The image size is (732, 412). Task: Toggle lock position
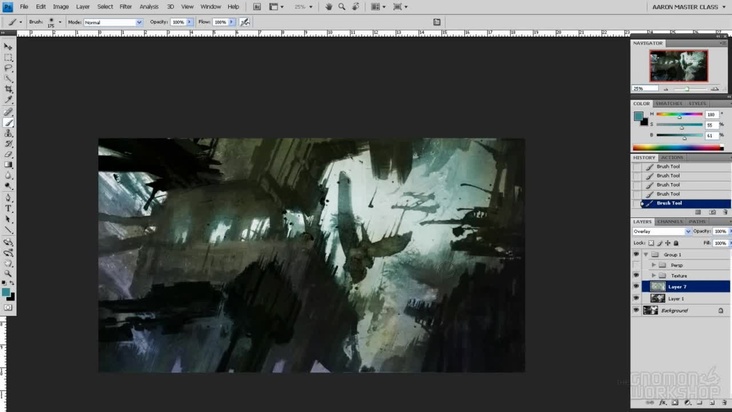pyautogui.click(x=668, y=243)
